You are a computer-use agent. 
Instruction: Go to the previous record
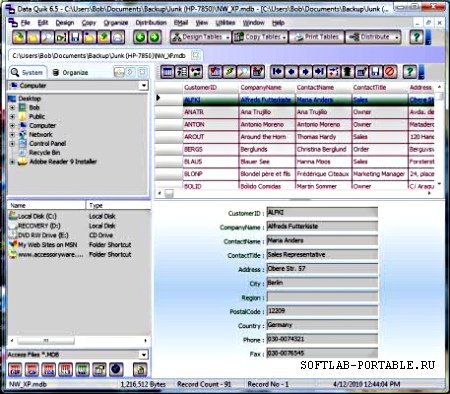pos(291,72)
